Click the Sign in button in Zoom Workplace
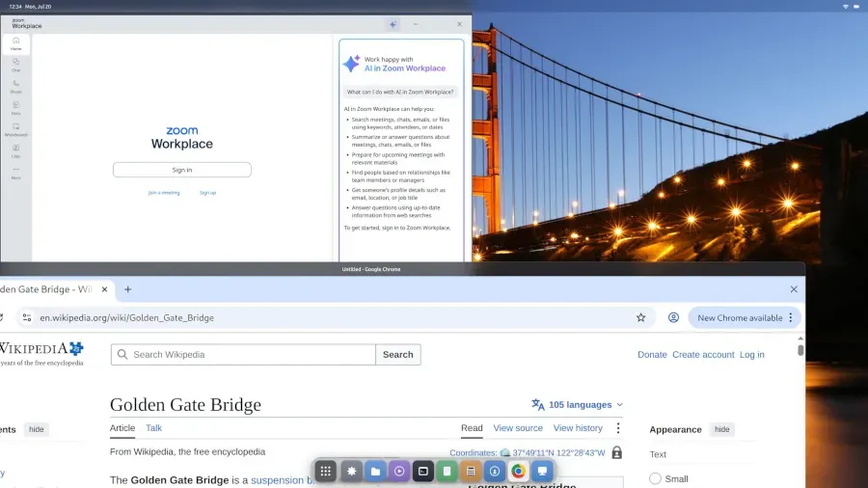The image size is (868, 488). pyautogui.click(x=182, y=170)
